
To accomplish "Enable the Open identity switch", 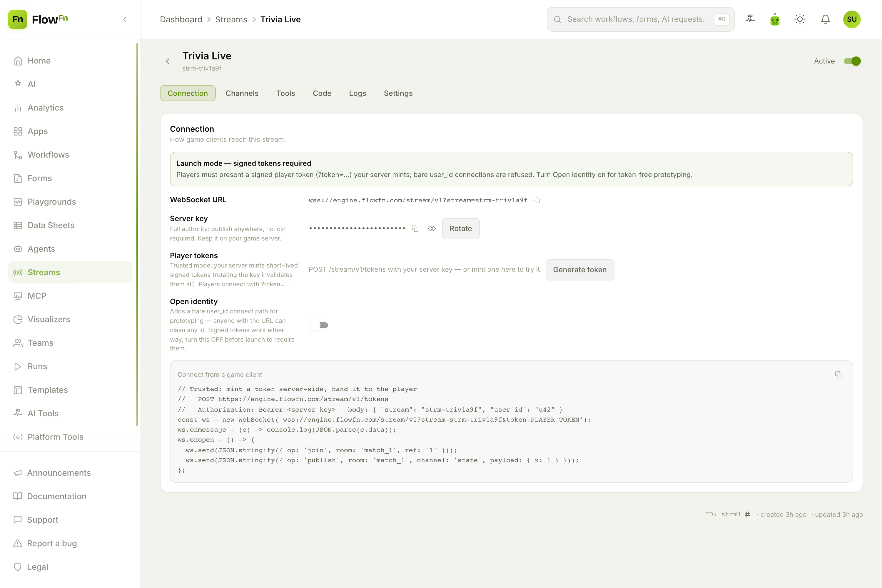I will 320,325.
